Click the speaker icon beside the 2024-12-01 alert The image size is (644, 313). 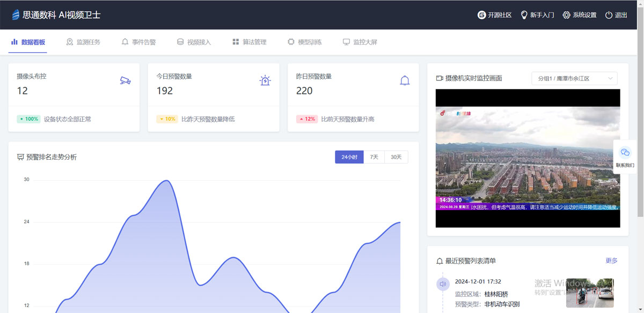[443, 284]
